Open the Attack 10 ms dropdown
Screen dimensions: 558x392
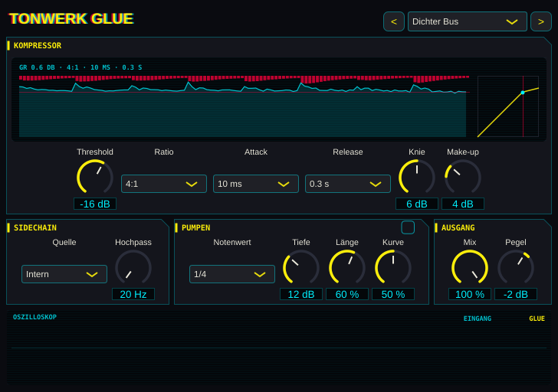point(256,184)
